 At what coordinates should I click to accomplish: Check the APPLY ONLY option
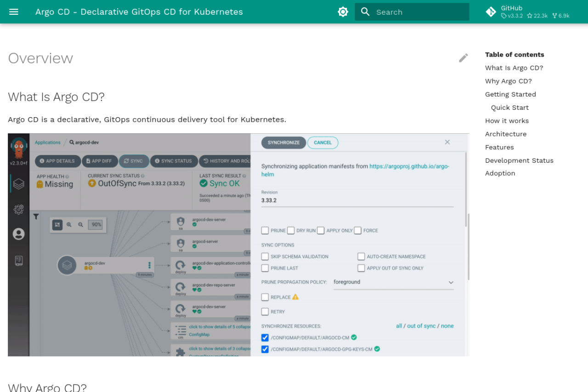click(x=321, y=230)
